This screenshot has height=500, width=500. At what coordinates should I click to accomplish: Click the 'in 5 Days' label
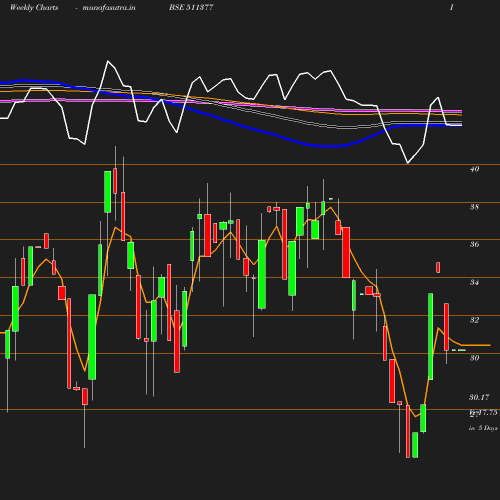(483, 428)
